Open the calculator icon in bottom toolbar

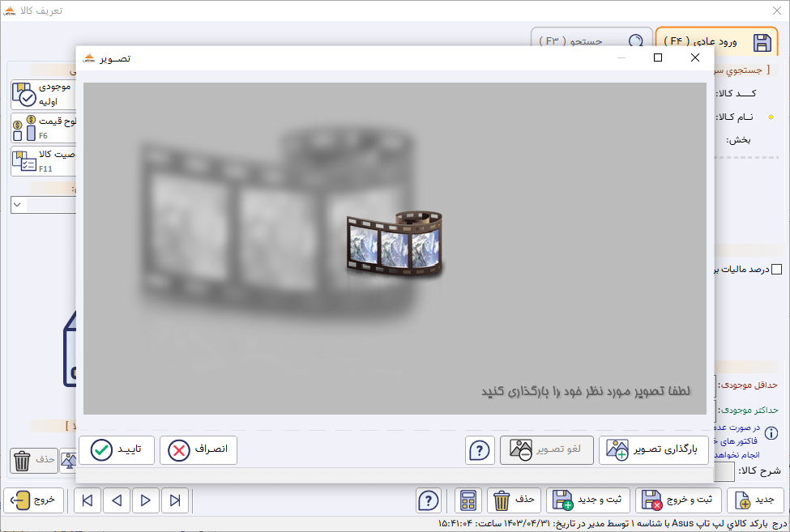click(468, 500)
